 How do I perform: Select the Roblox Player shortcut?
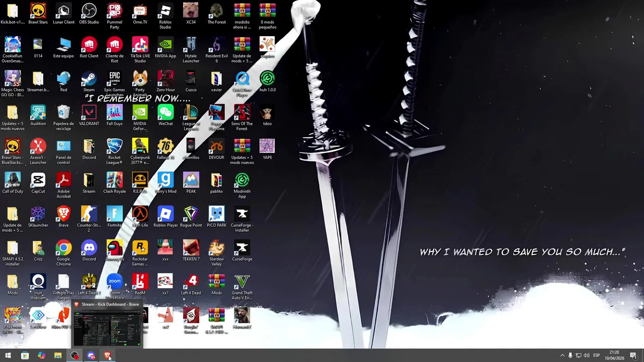coord(166,217)
